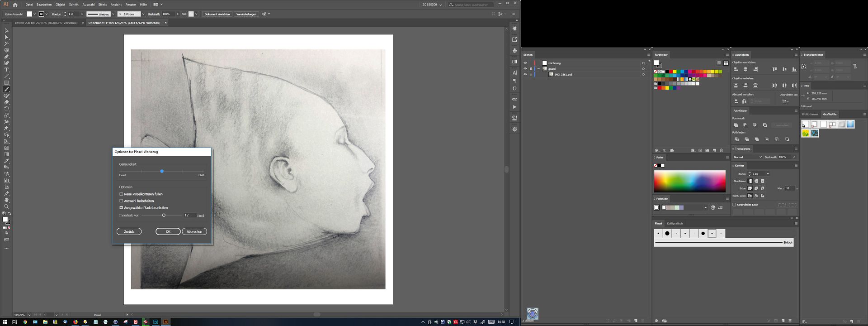Choose the round cap stroke option
Screen dimensions: 868x326
point(756,181)
